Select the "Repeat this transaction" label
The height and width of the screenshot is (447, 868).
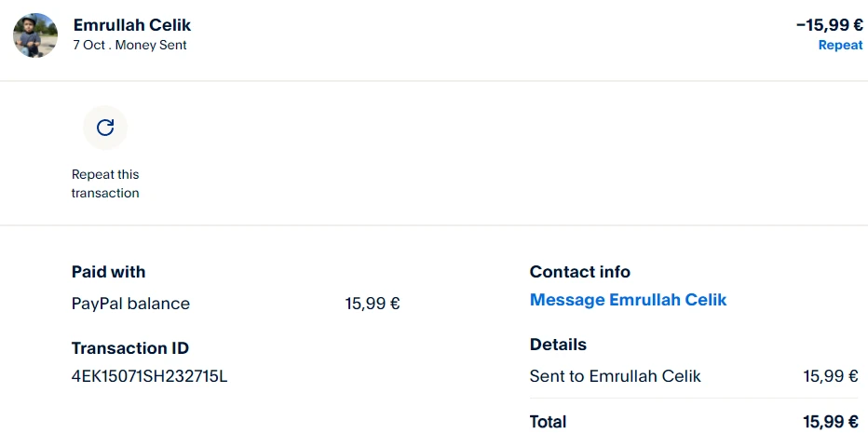point(105,183)
